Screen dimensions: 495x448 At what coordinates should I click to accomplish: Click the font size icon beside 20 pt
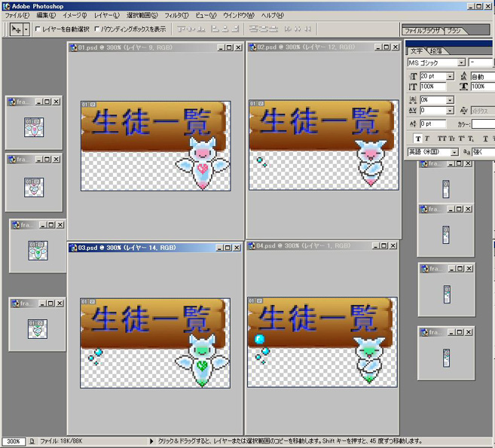click(x=413, y=76)
